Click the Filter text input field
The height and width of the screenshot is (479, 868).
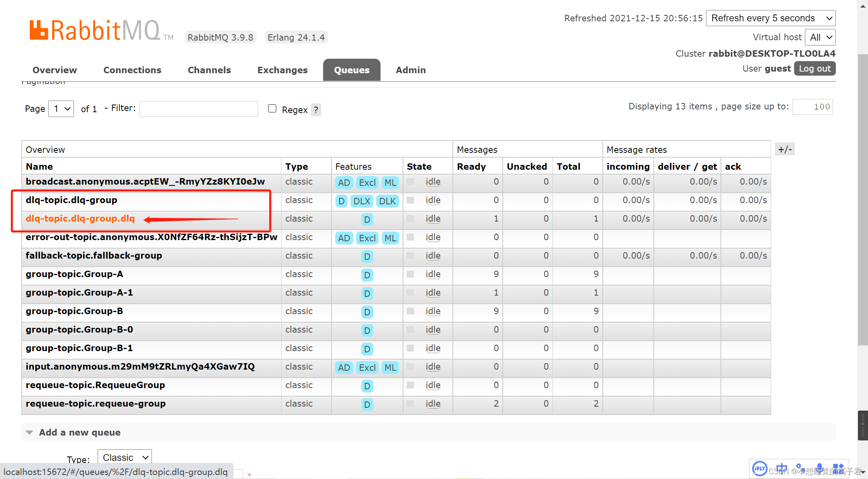199,109
